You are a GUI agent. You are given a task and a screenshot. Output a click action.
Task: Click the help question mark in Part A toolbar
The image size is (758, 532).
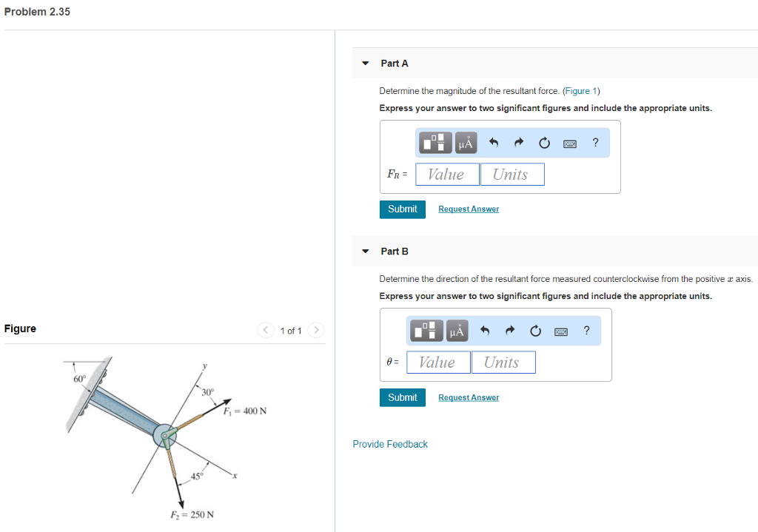click(x=595, y=142)
